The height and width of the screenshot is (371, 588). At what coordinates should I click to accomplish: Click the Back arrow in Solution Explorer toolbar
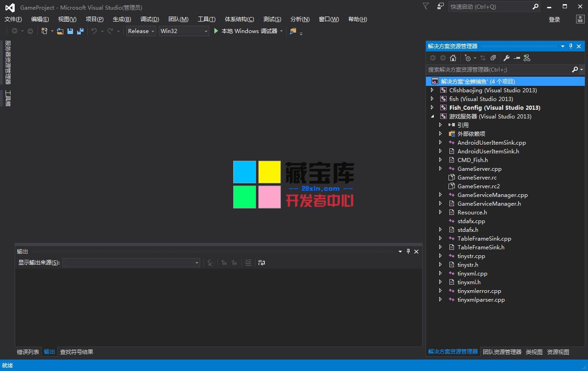[433, 58]
